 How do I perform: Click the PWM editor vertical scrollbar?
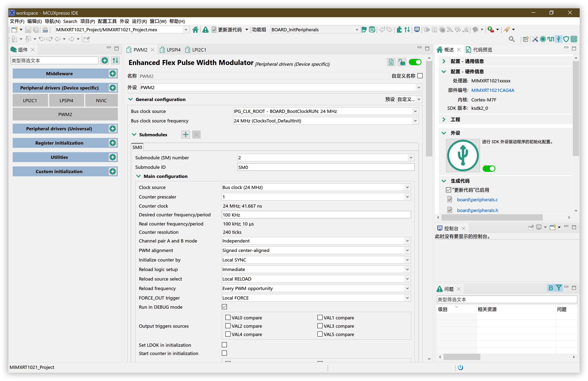coord(429,109)
